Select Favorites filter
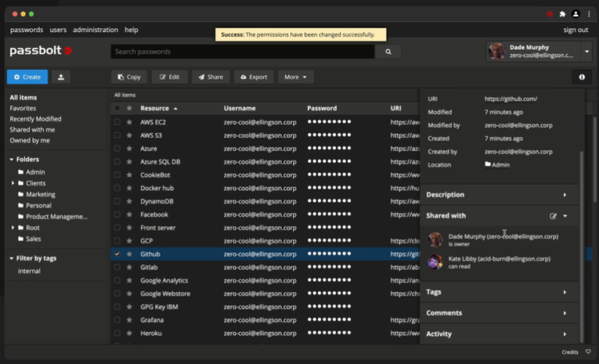The image size is (599, 364). (23, 108)
